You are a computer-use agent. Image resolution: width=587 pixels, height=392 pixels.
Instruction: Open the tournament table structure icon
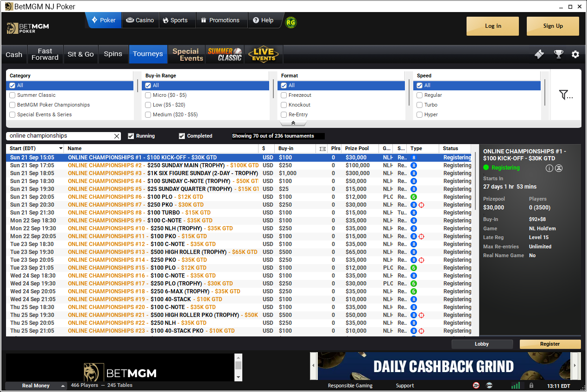pos(559,168)
